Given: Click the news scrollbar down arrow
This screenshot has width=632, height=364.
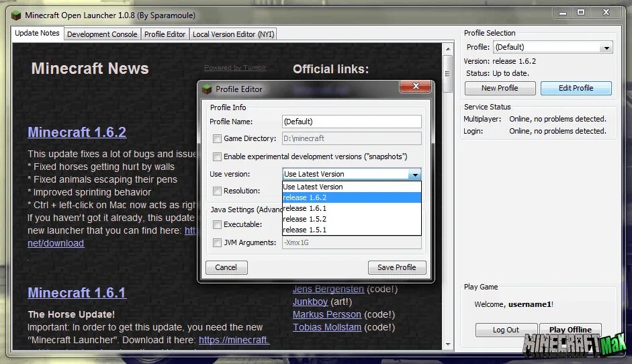Looking at the screenshot, I should 448,345.
